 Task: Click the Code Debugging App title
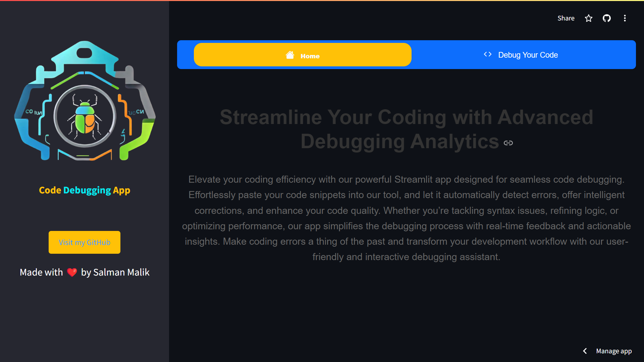(85, 190)
